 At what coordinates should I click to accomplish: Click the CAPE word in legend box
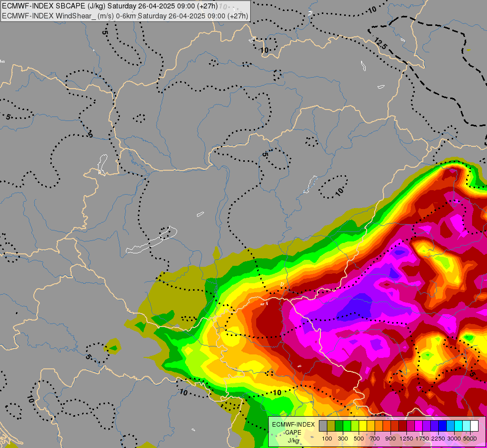[x=293, y=433]
